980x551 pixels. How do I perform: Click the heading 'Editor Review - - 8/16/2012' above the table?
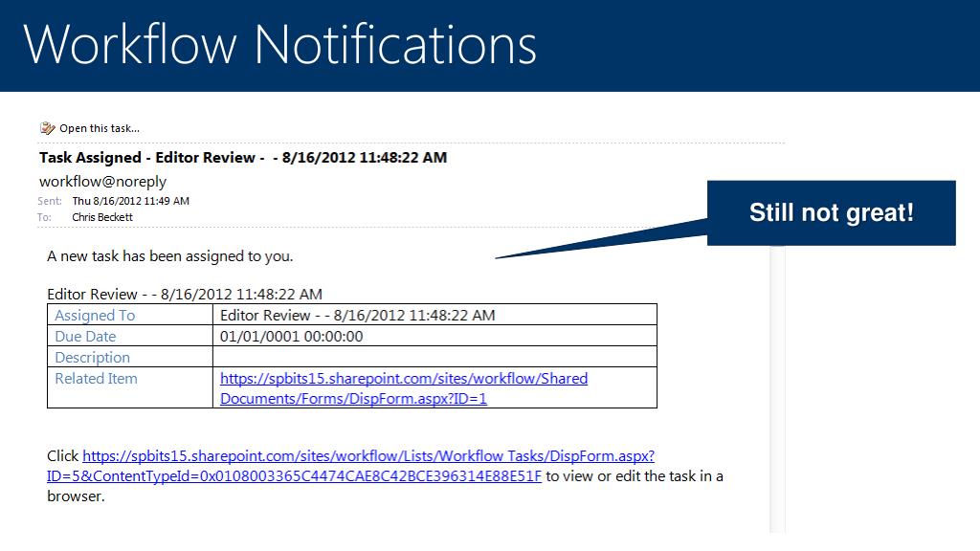(x=185, y=295)
